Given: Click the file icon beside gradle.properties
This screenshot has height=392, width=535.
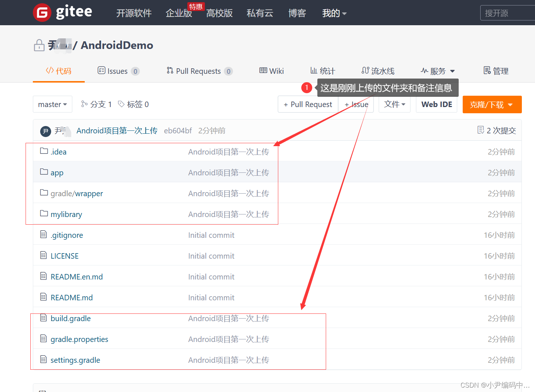Looking at the screenshot, I should click(43, 339).
